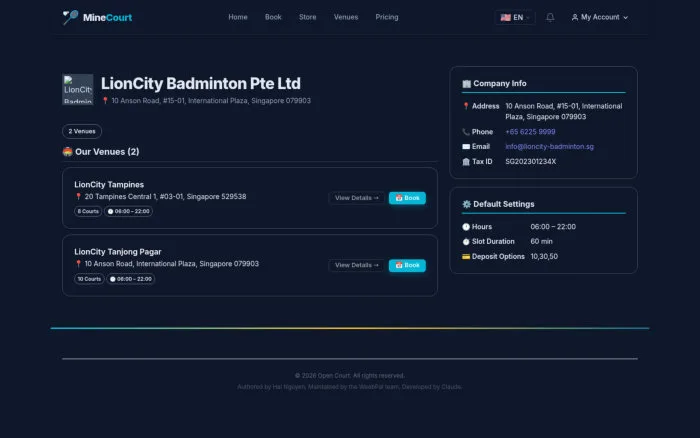The height and width of the screenshot is (438, 700).
Task: Click the info@lioncity-badminton.sg email link
Action: [x=550, y=147]
